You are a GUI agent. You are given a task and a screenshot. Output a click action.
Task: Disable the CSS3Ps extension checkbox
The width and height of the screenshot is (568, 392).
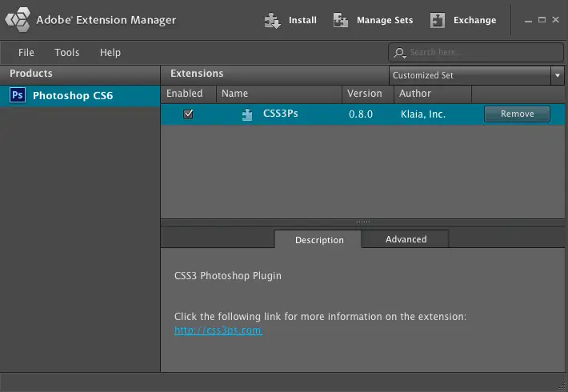pyautogui.click(x=188, y=114)
